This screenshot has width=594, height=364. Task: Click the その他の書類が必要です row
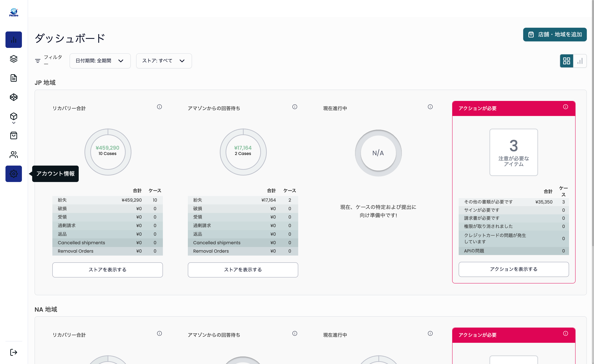point(513,202)
